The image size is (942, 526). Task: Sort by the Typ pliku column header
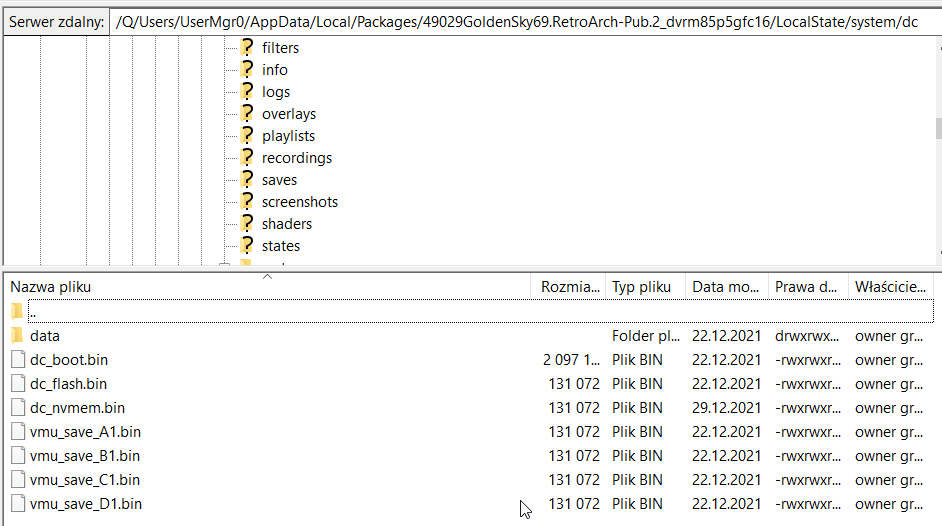(x=641, y=287)
